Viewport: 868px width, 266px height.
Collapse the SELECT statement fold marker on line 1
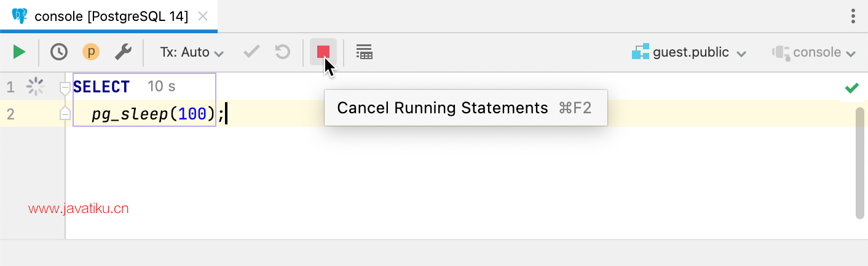click(x=65, y=88)
